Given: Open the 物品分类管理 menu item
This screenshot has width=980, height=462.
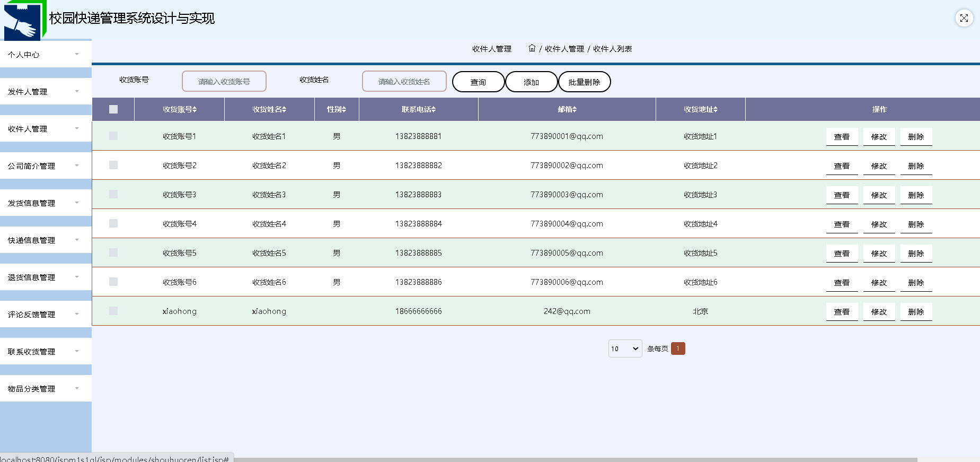Looking at the screenshot, I should [x=46, y=388].
